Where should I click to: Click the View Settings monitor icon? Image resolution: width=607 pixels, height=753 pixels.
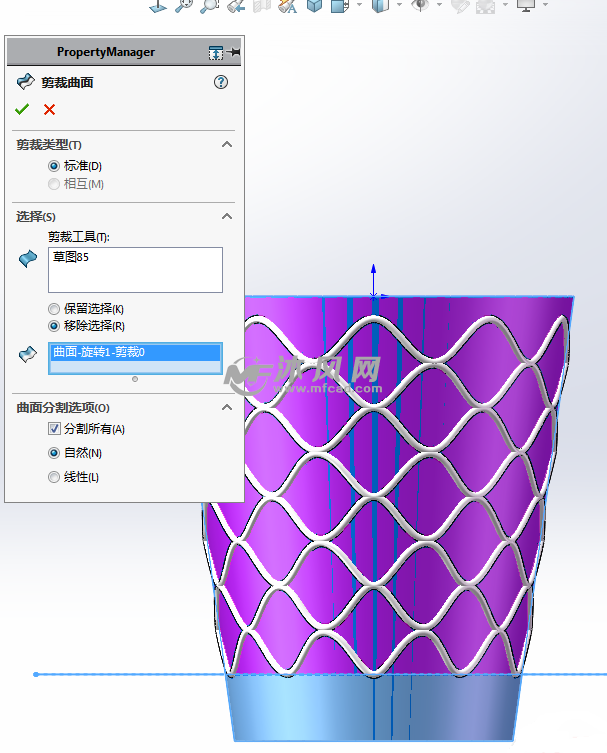(x=525, y=6)
